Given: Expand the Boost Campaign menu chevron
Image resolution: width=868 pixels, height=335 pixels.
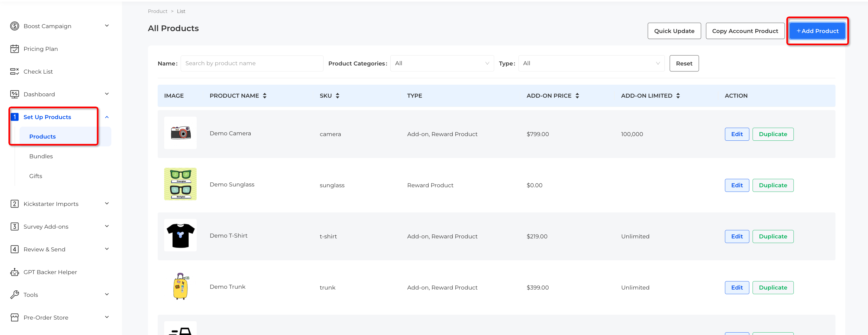Looking at the screenshot, I should coord(107,26).
